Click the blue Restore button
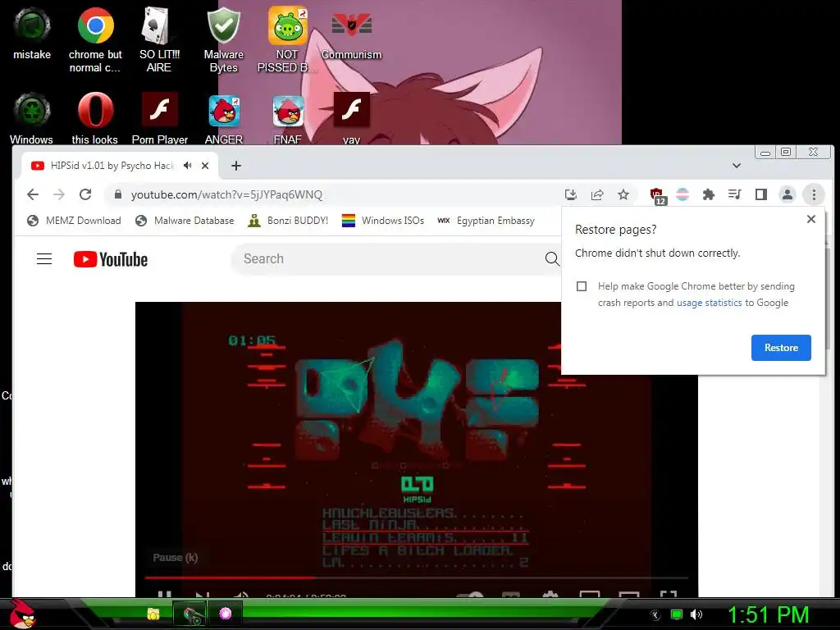840x630 pixels. click(x=781, y=348)
